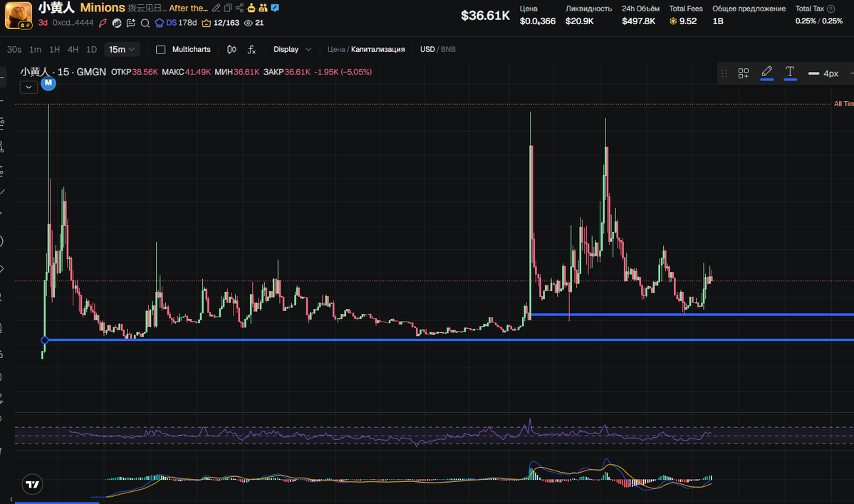Click the market cap value $36.61K

click(x=485, y=15)
